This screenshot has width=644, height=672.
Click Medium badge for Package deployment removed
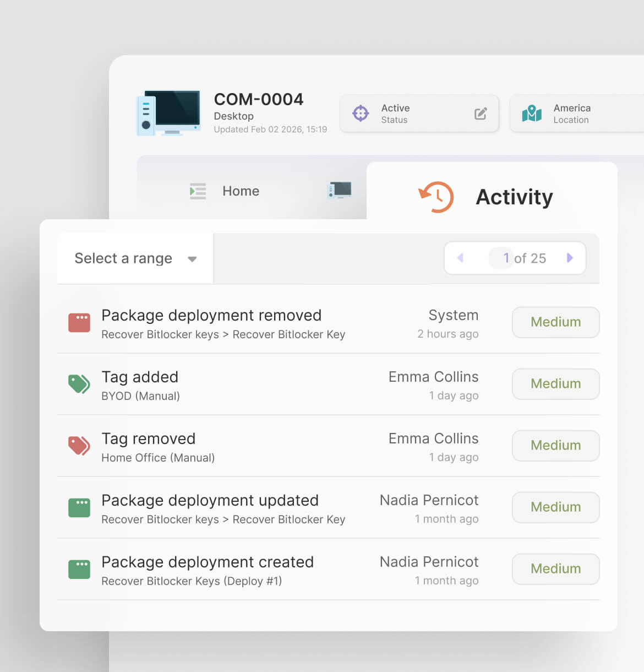pyautogui.click(x=556, y=322)
